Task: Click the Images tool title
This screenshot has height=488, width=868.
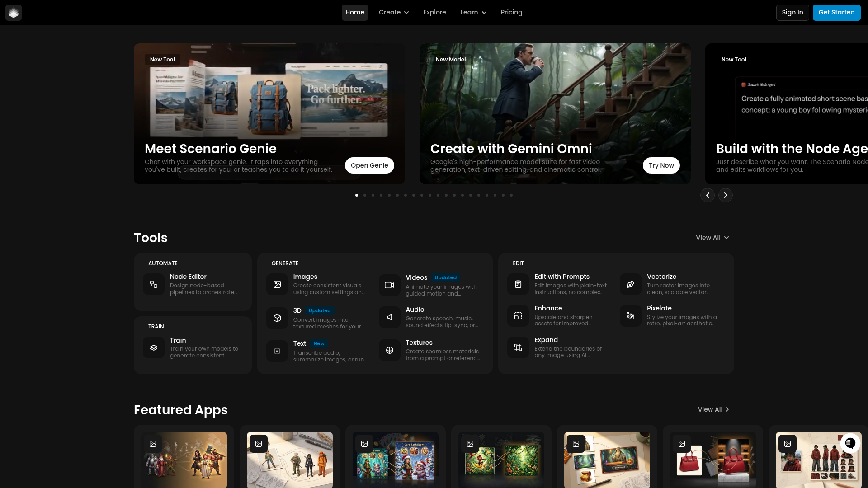Action: [305, 277]
